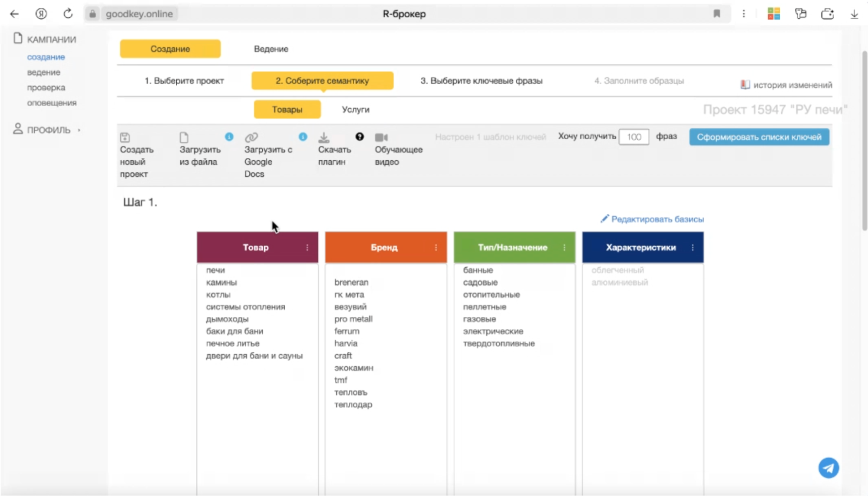This screenshot has width=868, height=496.
Task: Reload the page with refresh icon
Action: pos(68,14)
